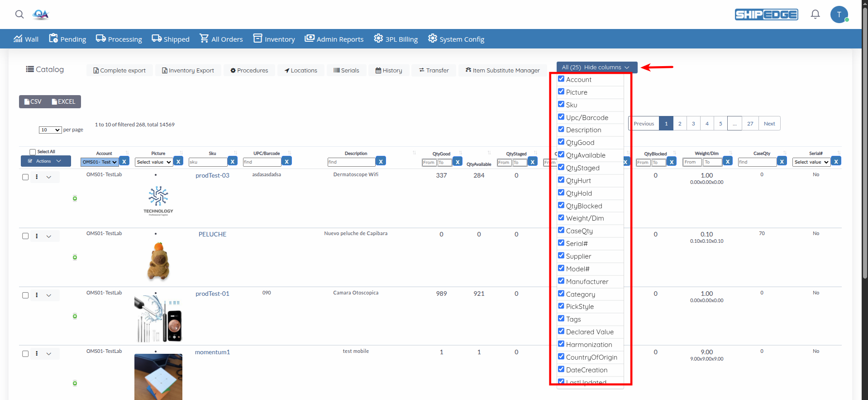Clear the Weight/Dim range filter with X

coord(728,161)
